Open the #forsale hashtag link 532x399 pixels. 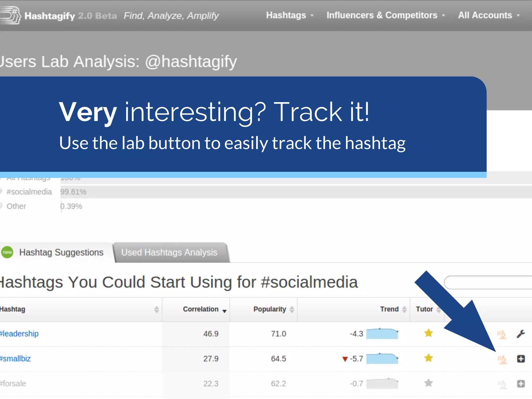13,383
